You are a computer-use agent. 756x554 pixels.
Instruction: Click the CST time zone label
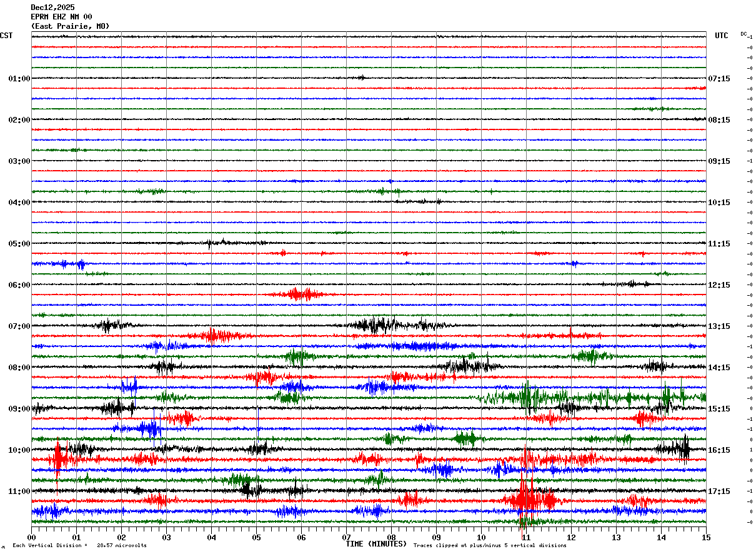[x=6, y=36]
